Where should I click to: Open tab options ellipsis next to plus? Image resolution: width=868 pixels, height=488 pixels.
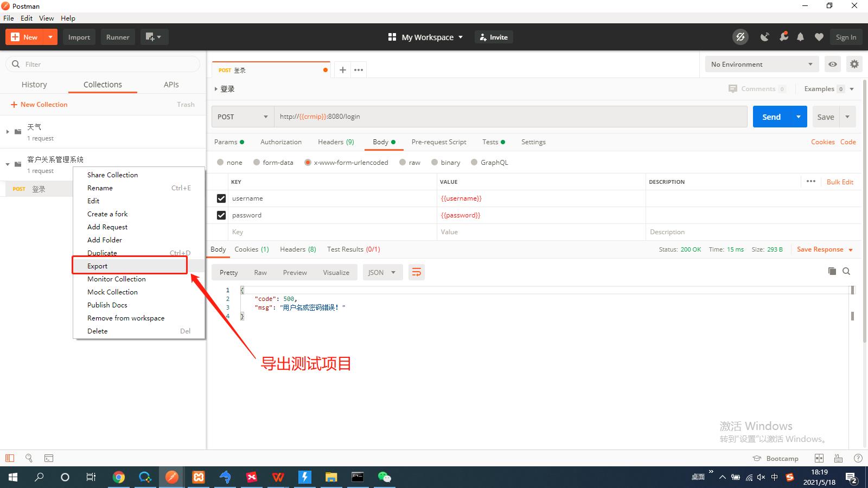coord(359,70)
